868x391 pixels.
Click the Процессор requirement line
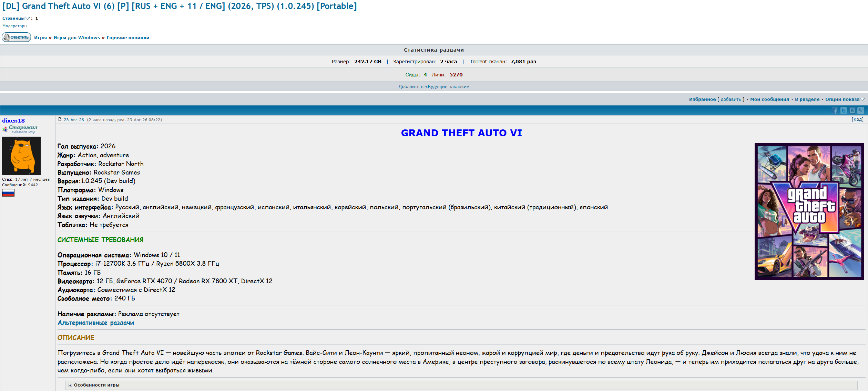tap(138, 264)
